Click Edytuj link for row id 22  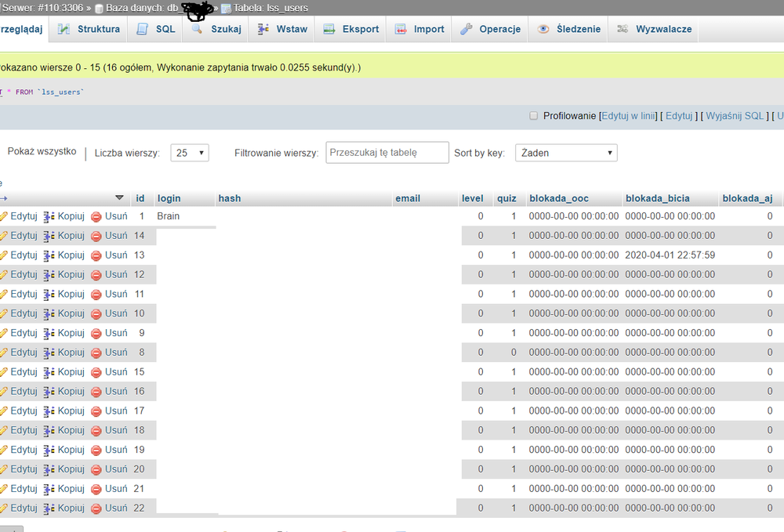(24, 508)
